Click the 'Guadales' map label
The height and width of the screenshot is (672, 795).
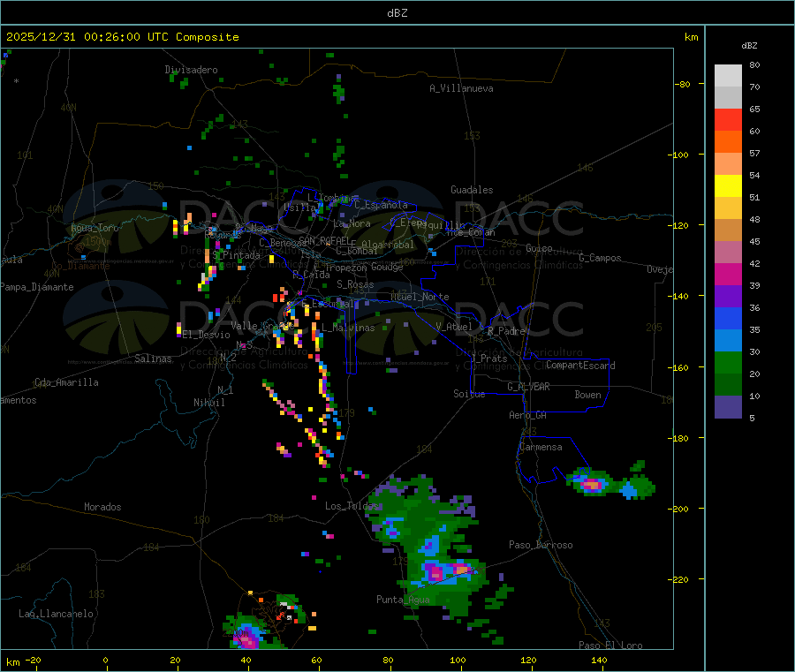pos(472,190)
